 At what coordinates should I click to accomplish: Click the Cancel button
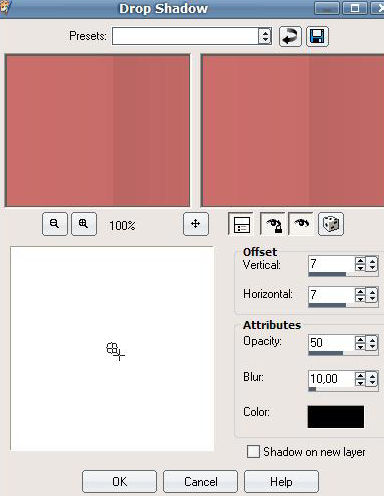(x=200, y=481)
